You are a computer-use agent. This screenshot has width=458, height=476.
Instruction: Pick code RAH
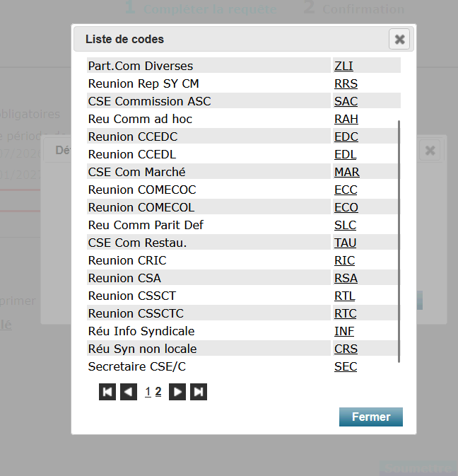pos(346,119)
